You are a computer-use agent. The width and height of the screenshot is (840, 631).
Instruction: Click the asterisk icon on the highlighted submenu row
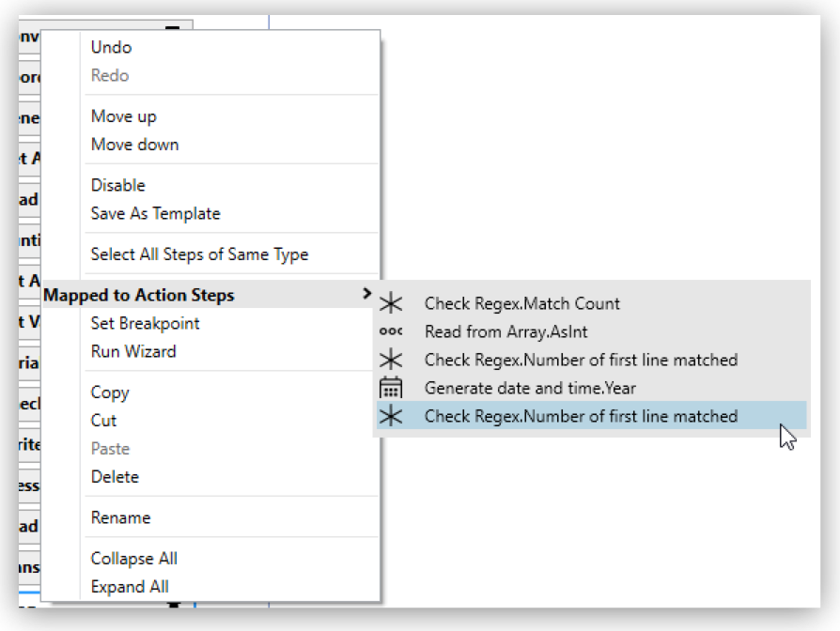[392, 416]
